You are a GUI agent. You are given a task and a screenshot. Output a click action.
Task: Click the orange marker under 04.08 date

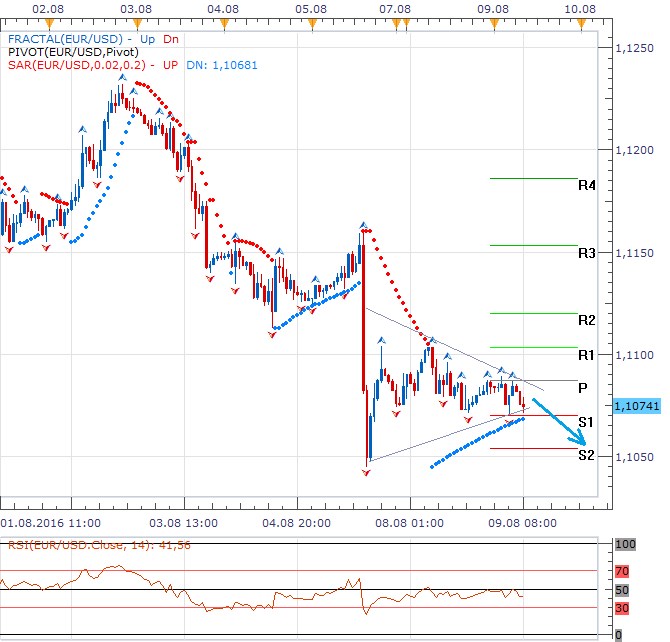(x=223, y=22)
